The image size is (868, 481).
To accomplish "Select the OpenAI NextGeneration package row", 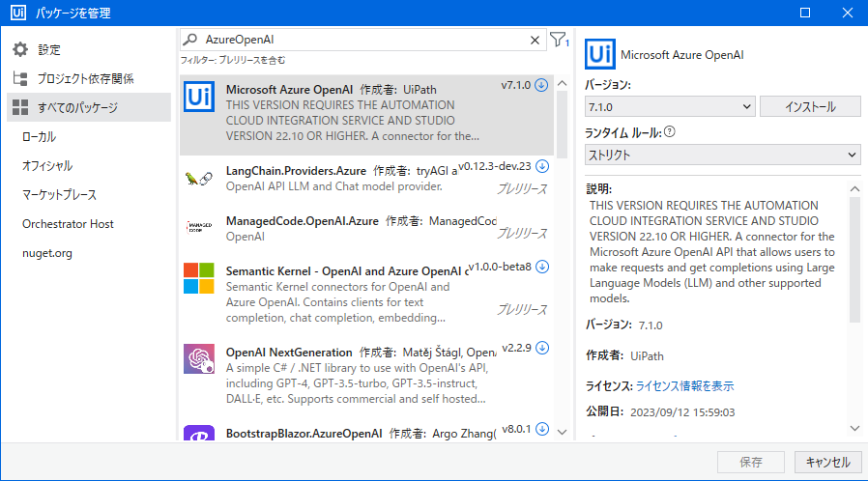I will click(x=366, y=376).
